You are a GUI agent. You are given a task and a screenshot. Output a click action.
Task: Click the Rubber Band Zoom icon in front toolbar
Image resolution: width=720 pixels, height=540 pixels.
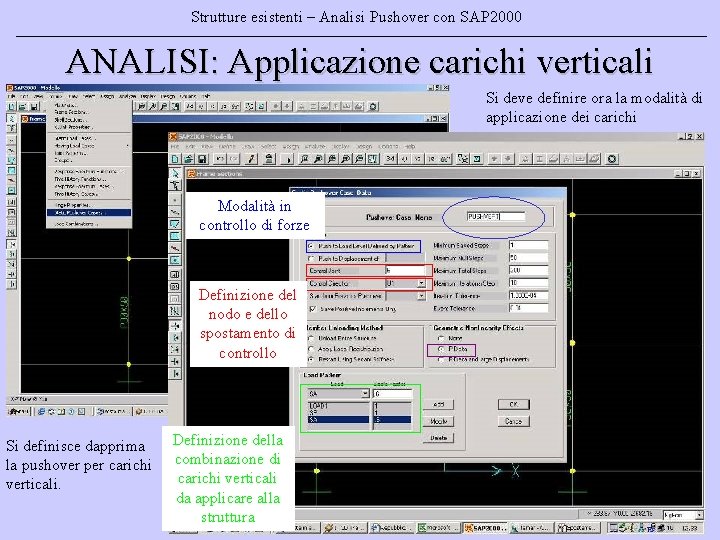304,159
